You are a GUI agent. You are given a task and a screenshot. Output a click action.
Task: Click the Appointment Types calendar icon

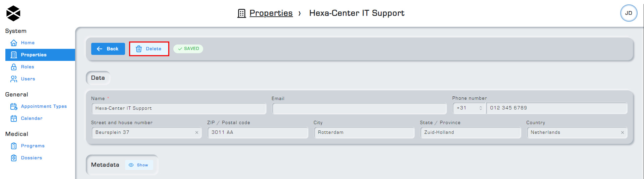click(14, 106)
